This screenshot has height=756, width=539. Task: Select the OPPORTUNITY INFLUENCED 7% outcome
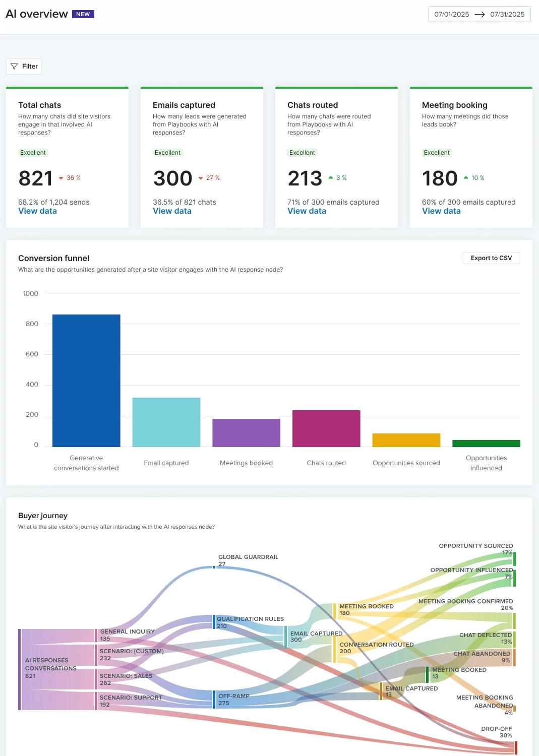pyautogui.click(x=514, y=578)
